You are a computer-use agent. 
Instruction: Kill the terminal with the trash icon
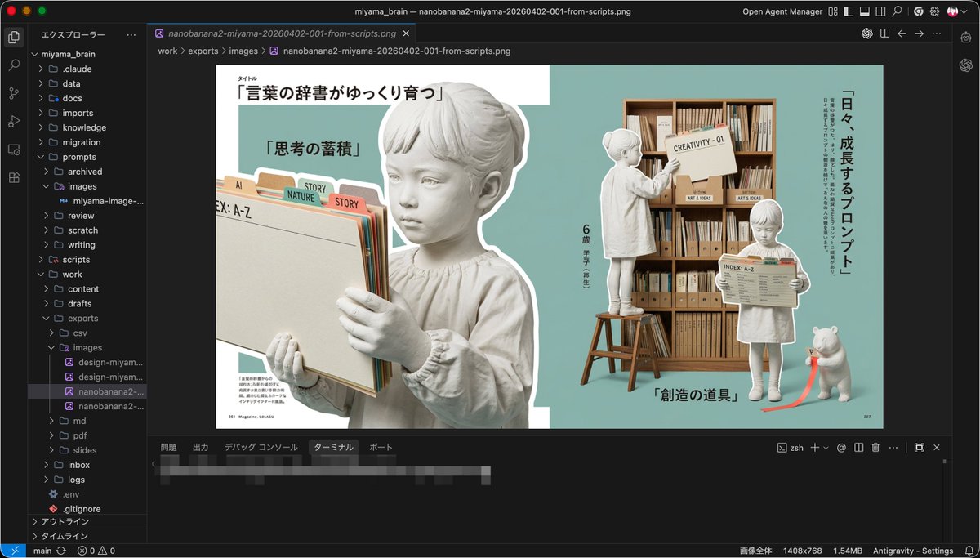tap(875, 447)
